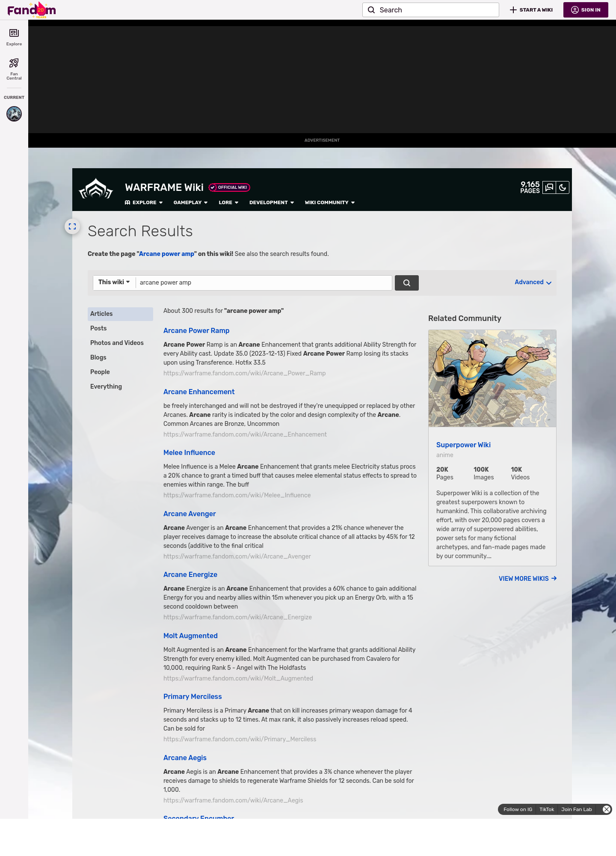Click the Arcane_Power_Ramp URL text
Screen dimensions: 616x856
pos(244,373)
